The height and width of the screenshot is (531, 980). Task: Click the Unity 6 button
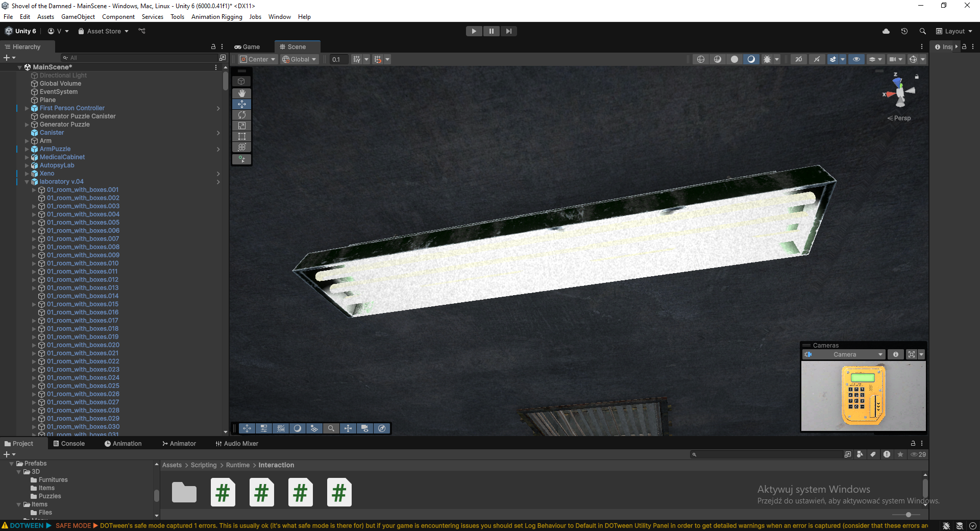pyautogui.click(x=21, y=31)
